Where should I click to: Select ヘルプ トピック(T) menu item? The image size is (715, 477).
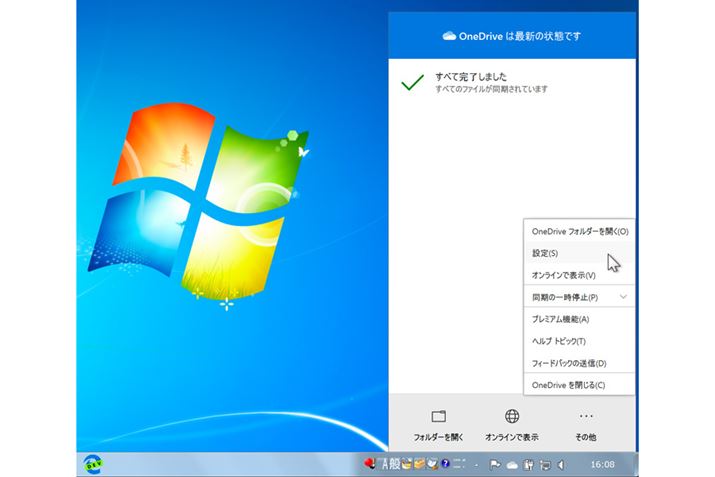tap(579, 341)
